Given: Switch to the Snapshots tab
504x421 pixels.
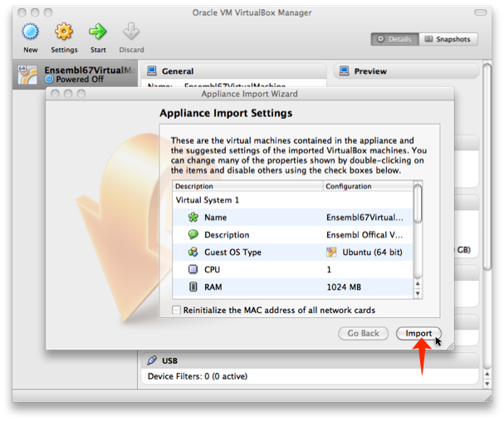Looking at the screenshot, I should pyautogui.click(x=448, y=39).
